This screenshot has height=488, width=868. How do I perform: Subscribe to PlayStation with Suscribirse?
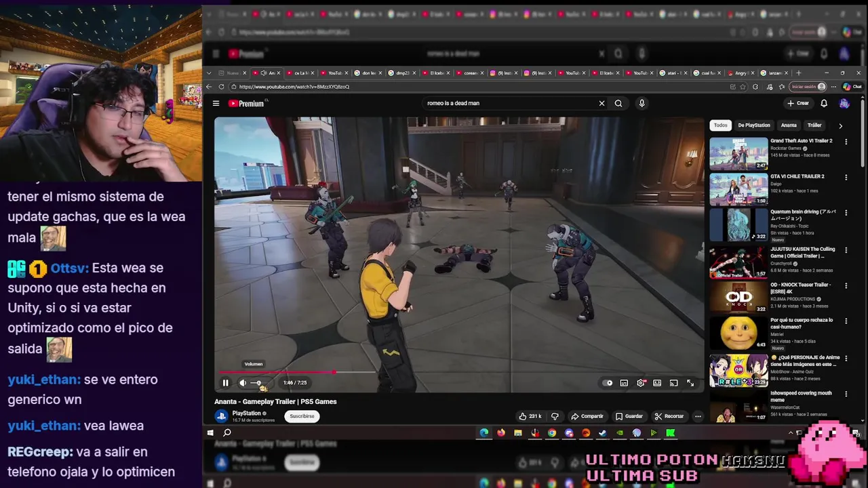click(x=302, y=416)
